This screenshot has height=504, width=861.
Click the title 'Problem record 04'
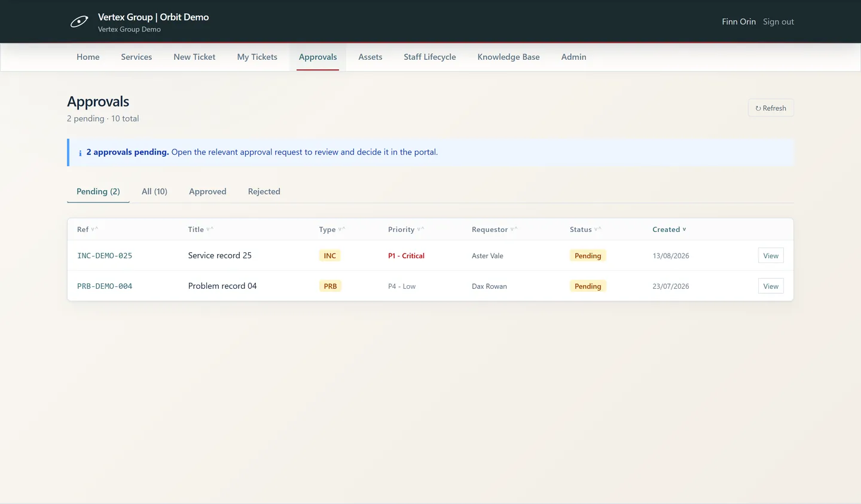pos(222,286)
